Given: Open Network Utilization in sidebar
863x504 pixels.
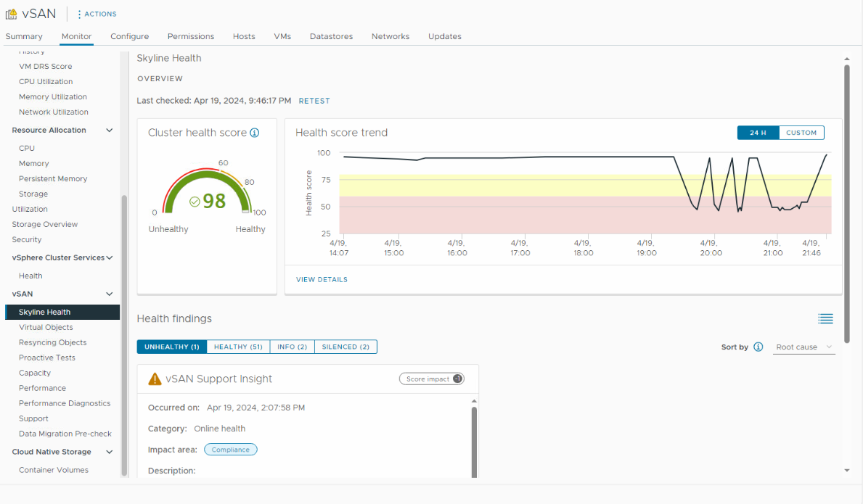Looking at the screenshot, I should point(54,112).
